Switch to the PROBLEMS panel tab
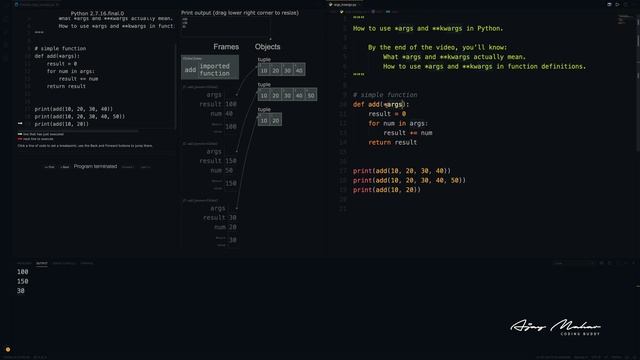The height and width of the screenshot is (360, 640). [24, 263]
